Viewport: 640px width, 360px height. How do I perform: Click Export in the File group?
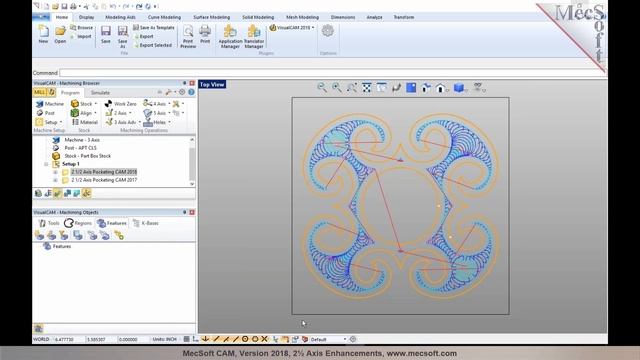(x=144, y=36)
